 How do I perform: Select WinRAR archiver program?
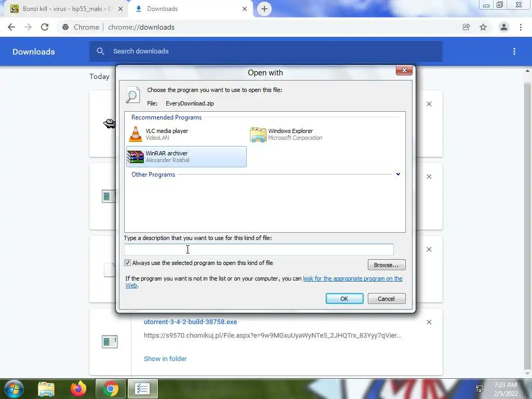coord(187,156)
